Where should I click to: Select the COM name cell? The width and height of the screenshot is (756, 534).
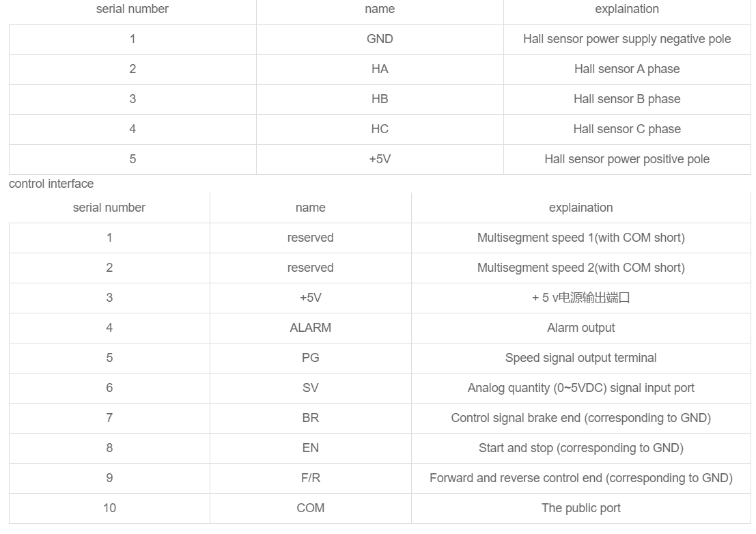(x=310, y=508)
